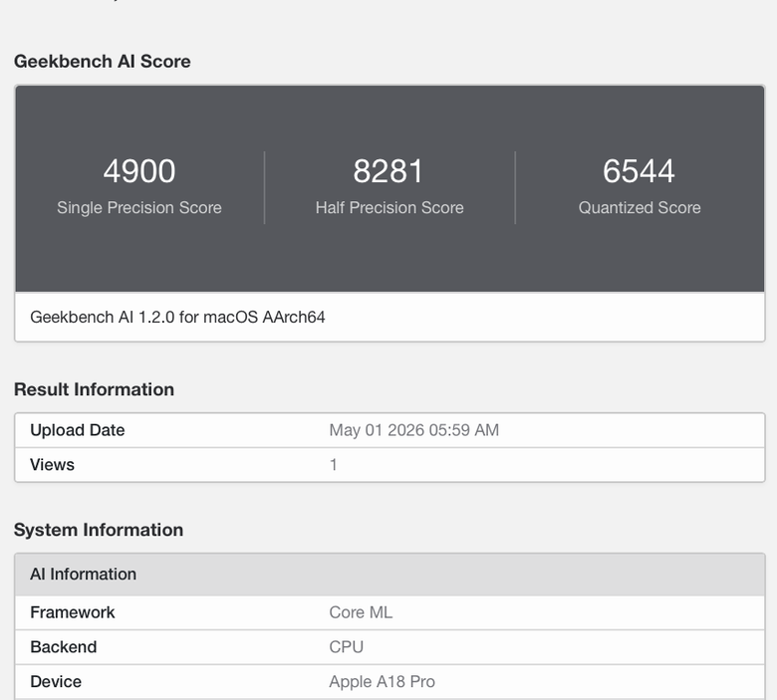777x700 pixels.
Task: Click the Geekbench AI Score heading
Action: click(x=102, y=62)
